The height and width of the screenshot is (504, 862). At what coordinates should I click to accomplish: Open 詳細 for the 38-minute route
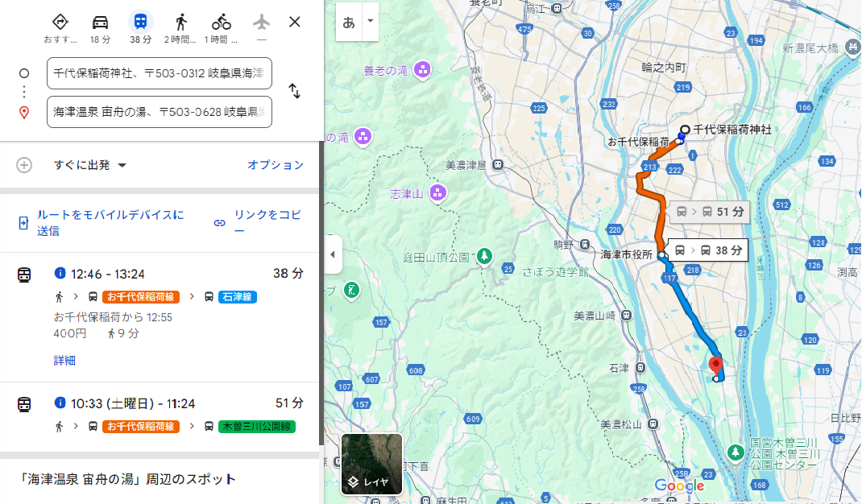click(64, 361)
